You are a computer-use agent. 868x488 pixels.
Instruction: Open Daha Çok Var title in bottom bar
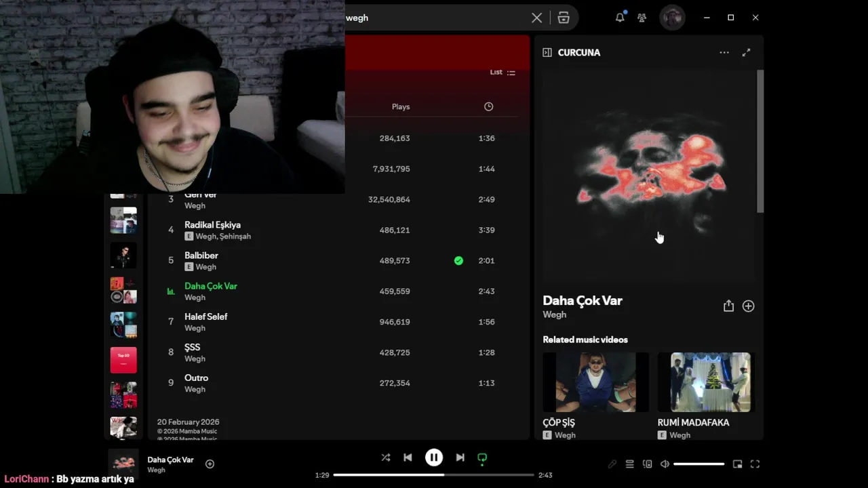tap(170, 460)
